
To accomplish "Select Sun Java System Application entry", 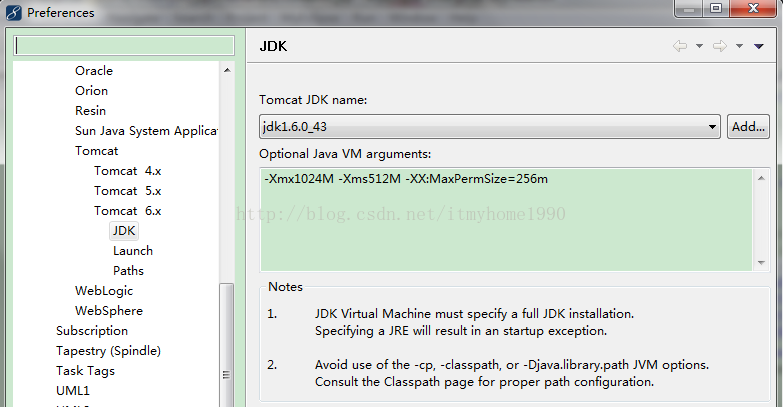I will [x=146, y=131].
